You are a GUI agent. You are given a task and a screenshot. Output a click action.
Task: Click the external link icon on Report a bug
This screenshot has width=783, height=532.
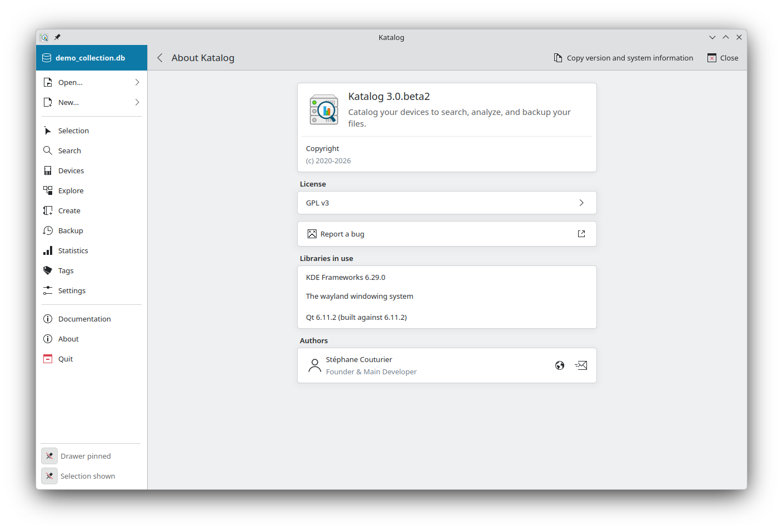[x=581, y=234]
